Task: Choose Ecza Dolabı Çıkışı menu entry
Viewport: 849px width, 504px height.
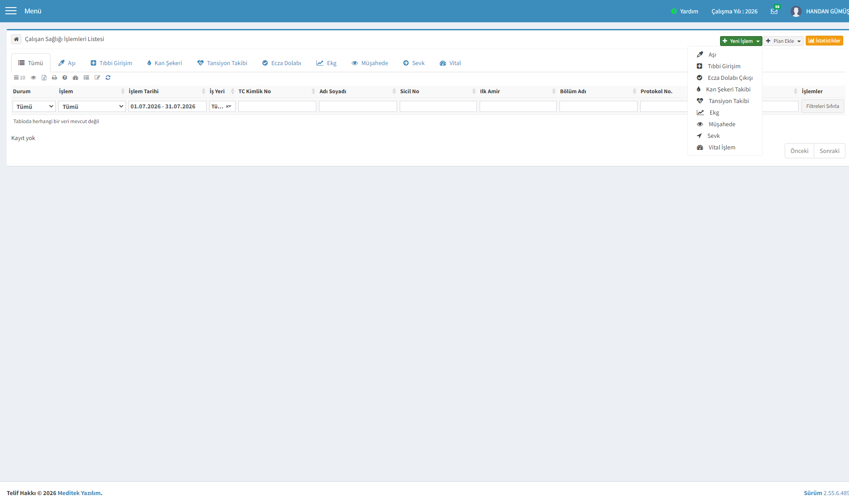Action: coord(725,78)
